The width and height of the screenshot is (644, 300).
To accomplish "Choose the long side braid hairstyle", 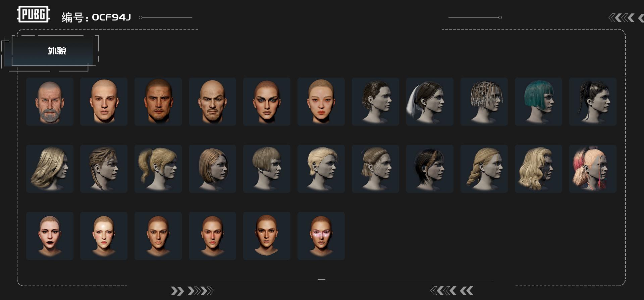I will point(484,169).
